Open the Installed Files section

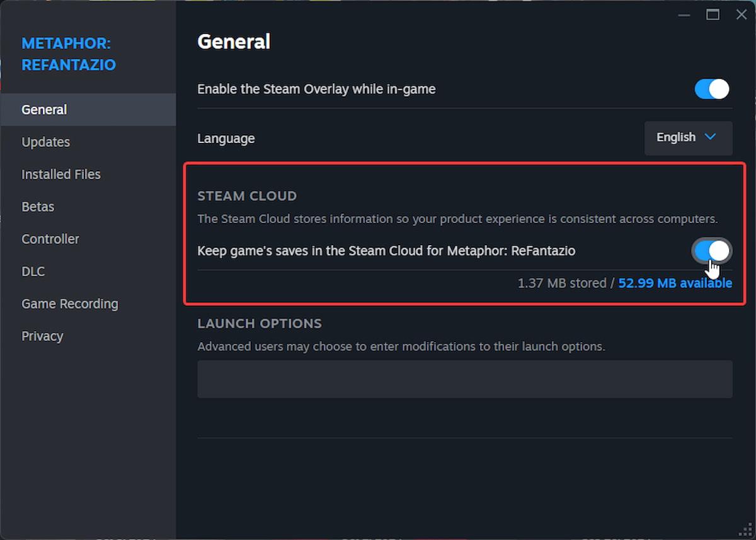click(60, 174)
